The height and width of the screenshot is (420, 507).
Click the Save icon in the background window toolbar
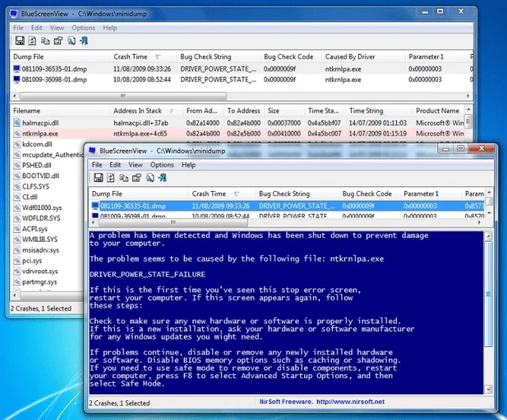pos(20,41)
